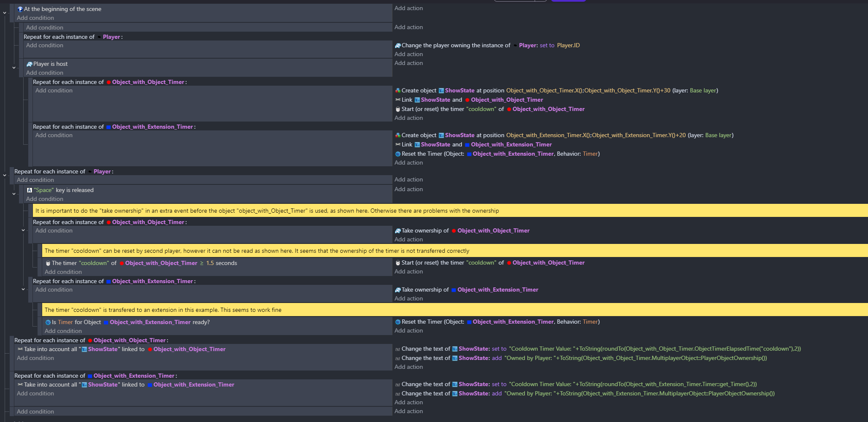
Task: Collapse sub-events of Take ownership Object_with_Object_Timer
Action: pyautogui.click(x=23, y=230)
